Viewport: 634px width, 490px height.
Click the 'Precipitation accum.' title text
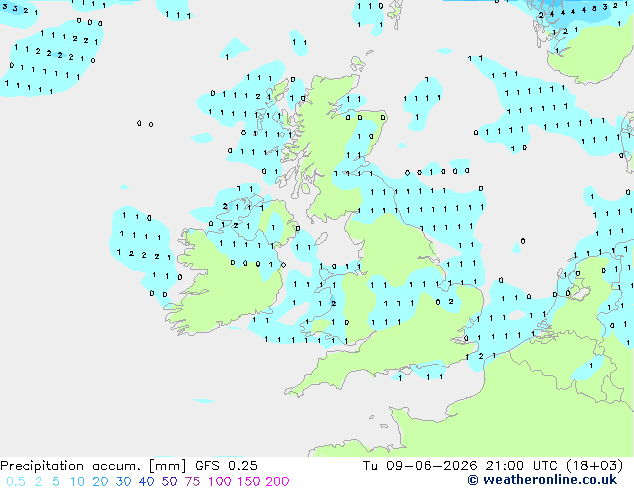(x=70, y=466)
